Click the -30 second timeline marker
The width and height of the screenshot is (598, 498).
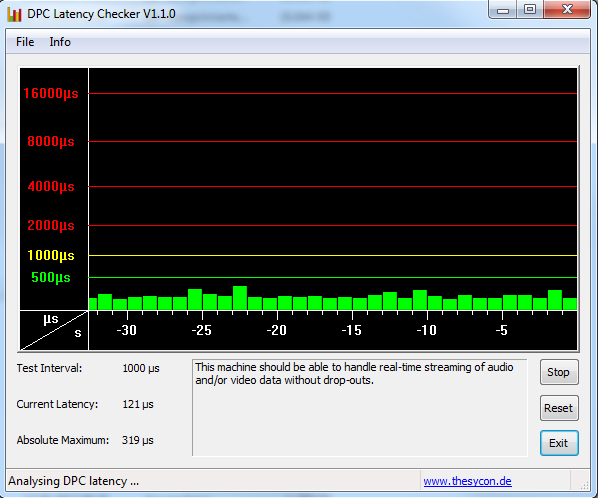pos(127,330)
